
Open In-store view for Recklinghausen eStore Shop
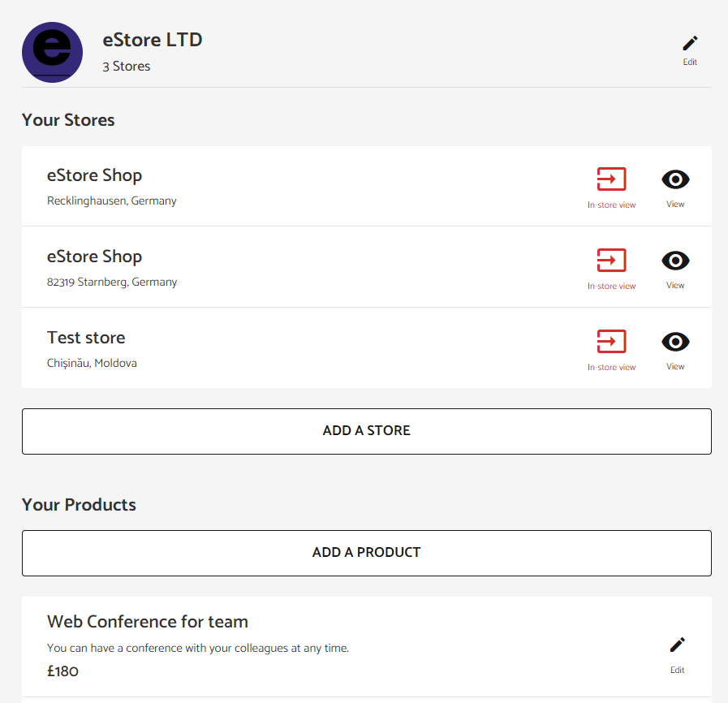click(611, 188)
